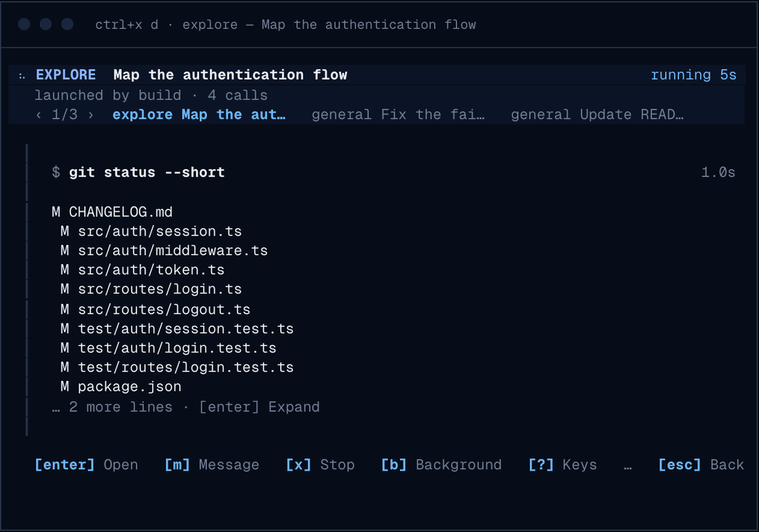Click the test/auth/session.test.ts line
Screen dimensions: 759x532
[x=176, y=329]
